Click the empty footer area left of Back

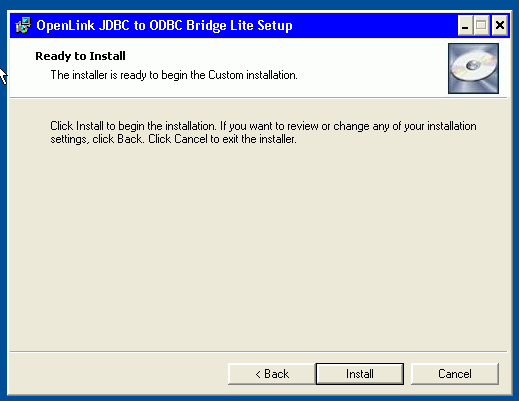118,374
